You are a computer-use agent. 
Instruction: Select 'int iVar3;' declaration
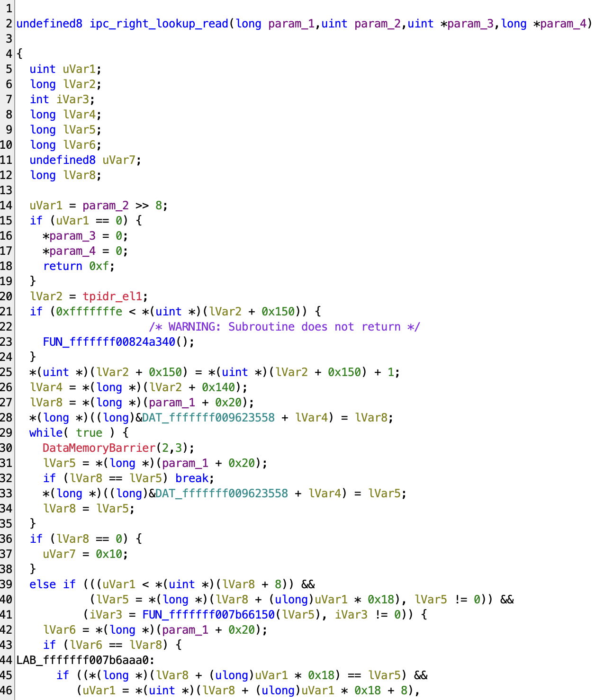click(x=62, y=99)
